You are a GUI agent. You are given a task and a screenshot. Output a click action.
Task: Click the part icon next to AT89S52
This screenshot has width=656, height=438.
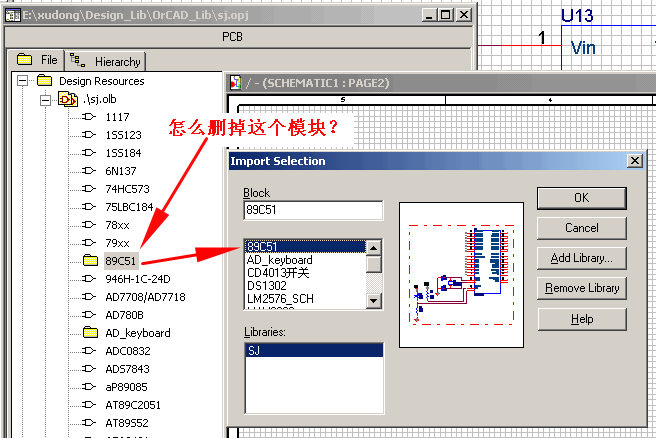coord(89,423)
